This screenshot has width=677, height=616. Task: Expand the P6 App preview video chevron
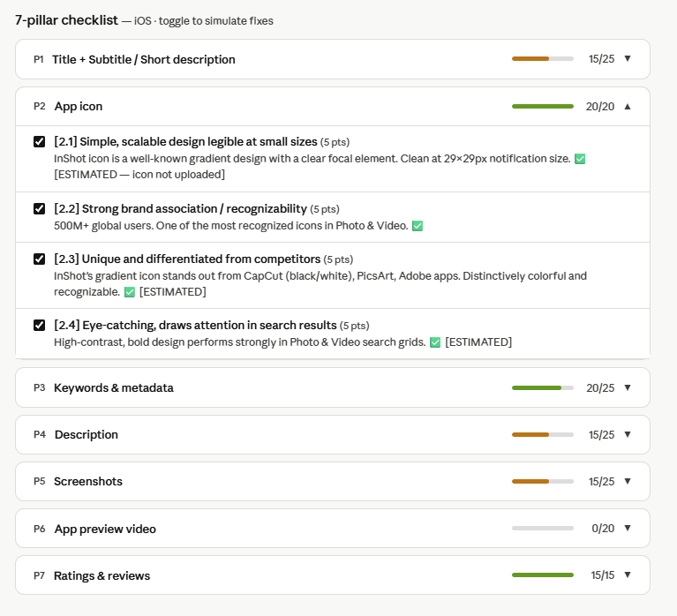(x=628, y=529)
